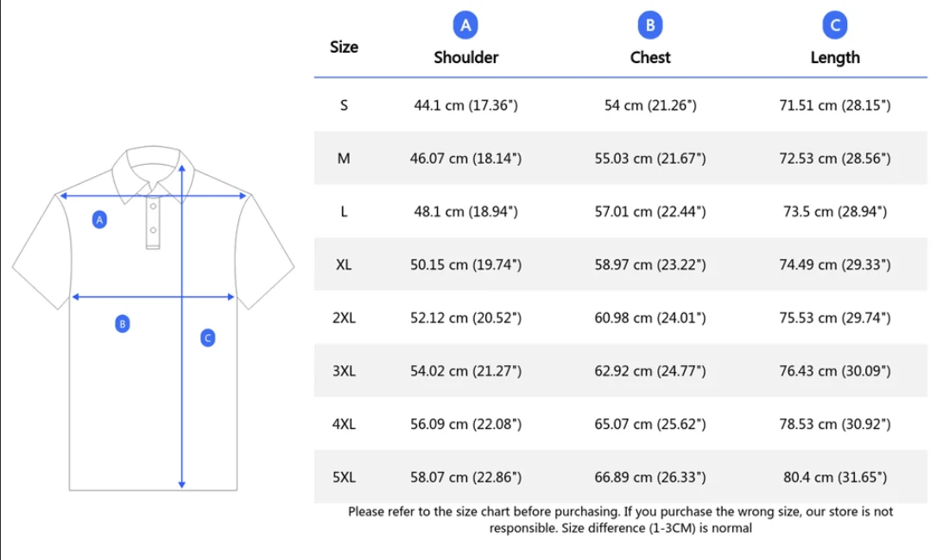The image size is (943, 560).
Task: Select the Size column header
Action: [x=344, y=47]
